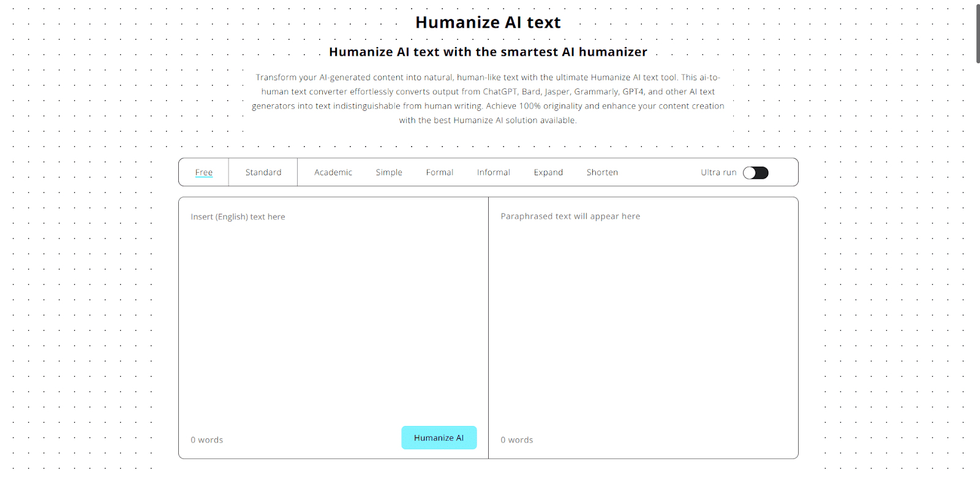Click the Ultra run label text
The image size is (980, 478).
(718, 172)
